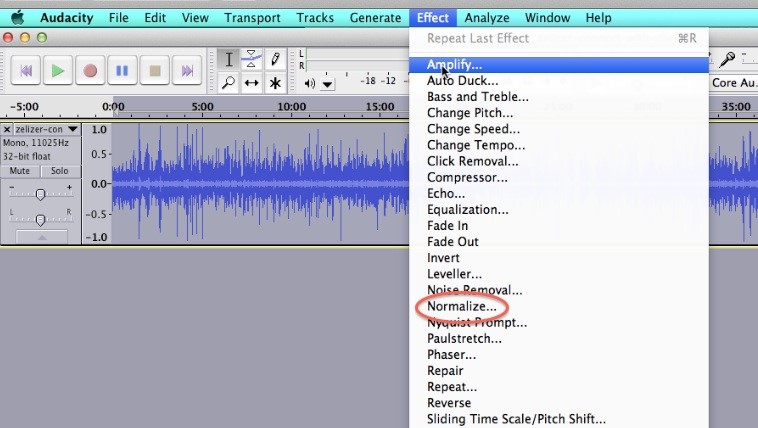Click the waveform in the zelizer-con track

coord(261,184)
